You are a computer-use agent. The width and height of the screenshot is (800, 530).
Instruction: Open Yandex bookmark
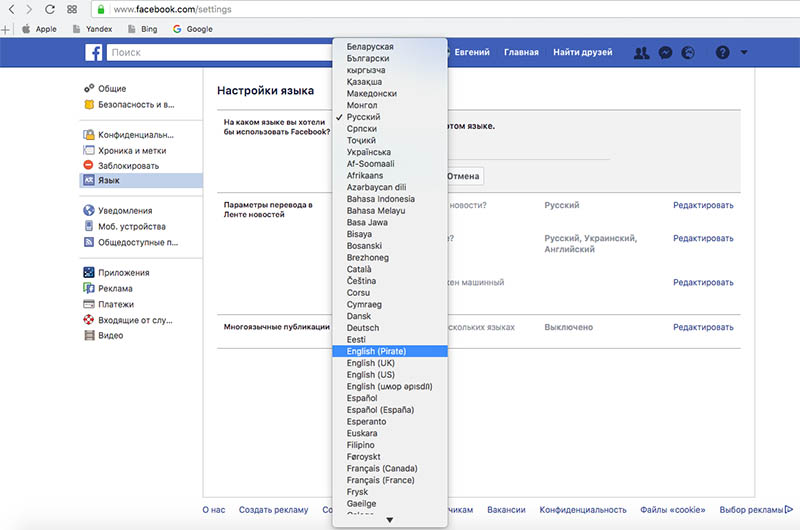pyautogui.click(x=92, y=29)
